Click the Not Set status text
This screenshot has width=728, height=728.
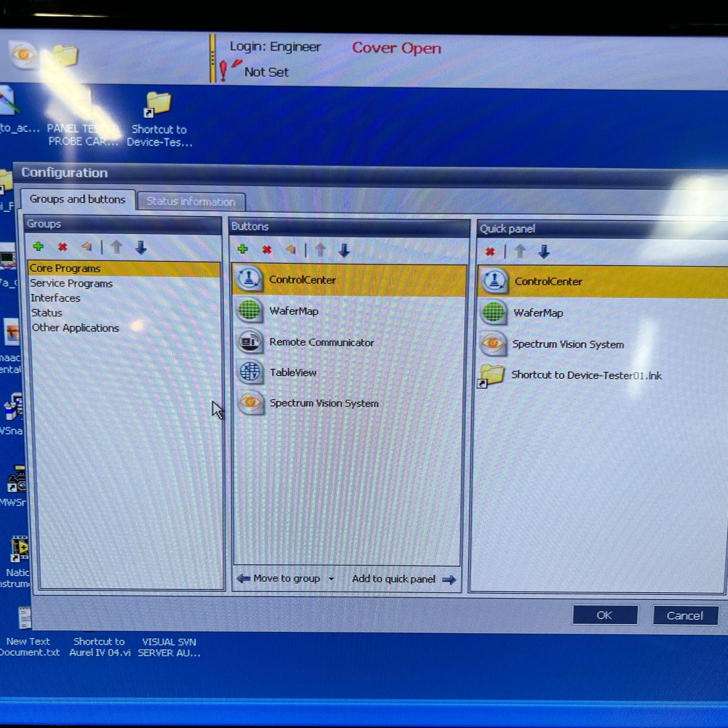coord(267,72)
